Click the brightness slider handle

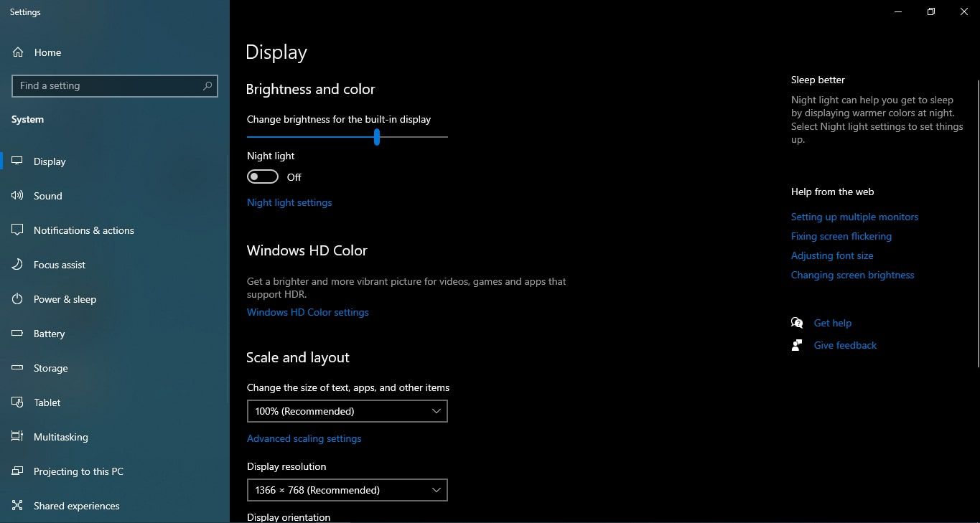point(377,136)
